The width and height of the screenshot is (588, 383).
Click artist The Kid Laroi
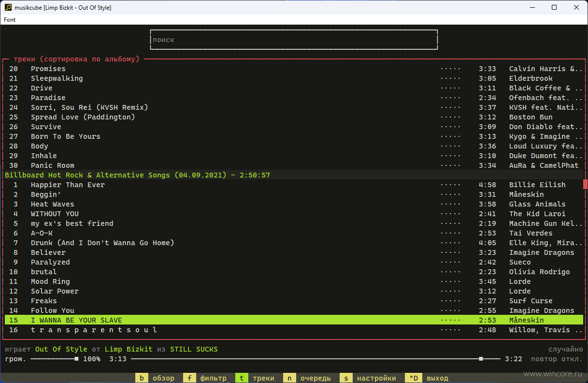(x=537, y=214)
